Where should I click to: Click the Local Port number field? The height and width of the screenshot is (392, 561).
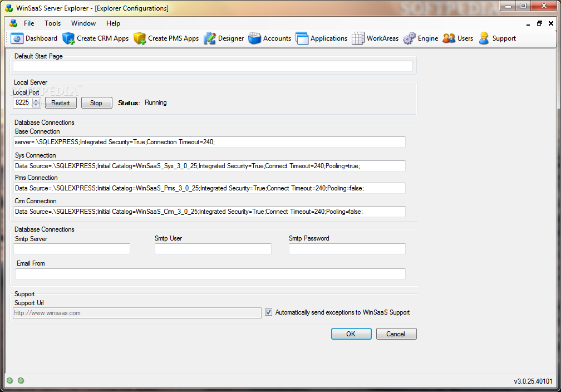click(x=23, y=103)
